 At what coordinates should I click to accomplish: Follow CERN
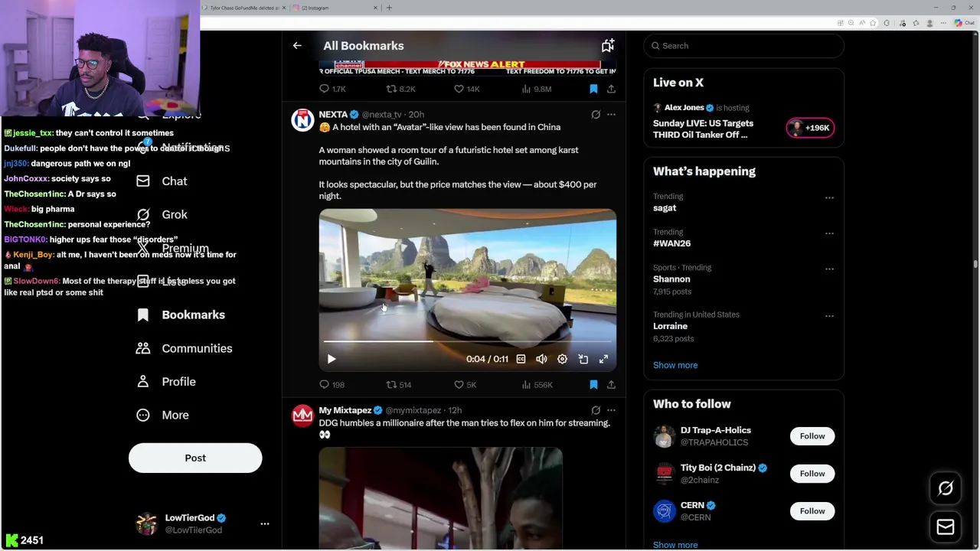pyautogui.click(x=812, y=511)
